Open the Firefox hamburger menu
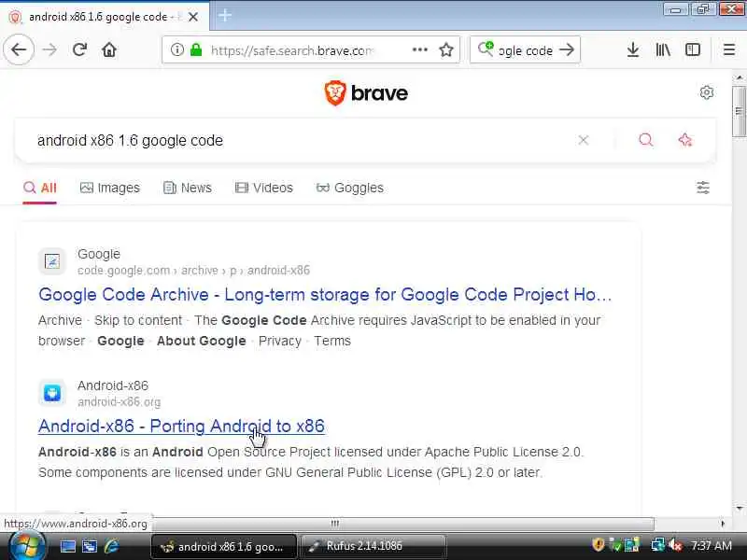Image resolution: width=747 pixels, height=560 pixels. [x=729, y=49]
